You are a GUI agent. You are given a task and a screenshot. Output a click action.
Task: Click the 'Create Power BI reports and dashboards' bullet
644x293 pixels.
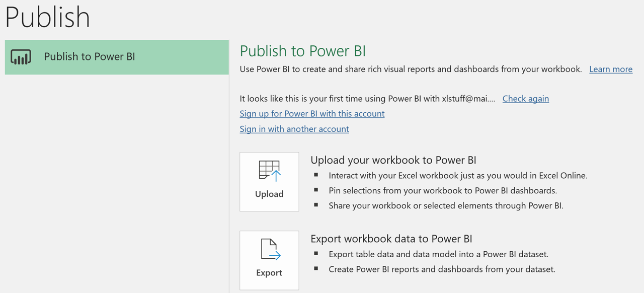click(x=442, y=269)
